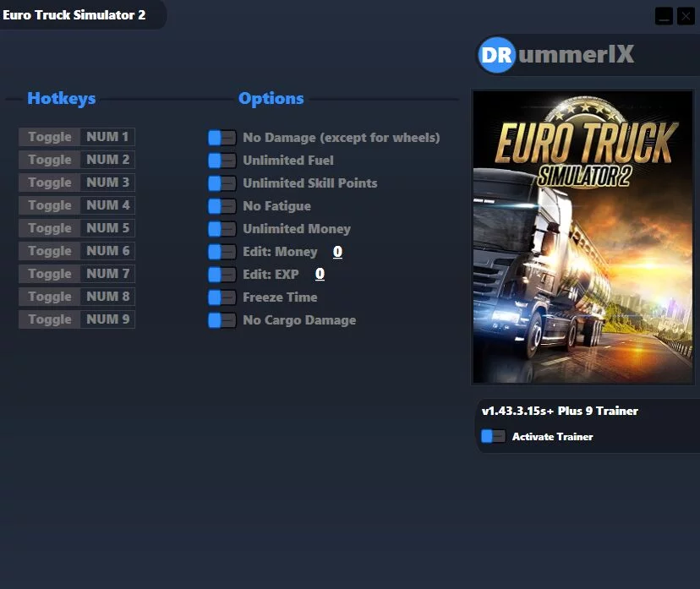
Task: Select the NUM 1 hotkey field
Action: coord(107,137)
